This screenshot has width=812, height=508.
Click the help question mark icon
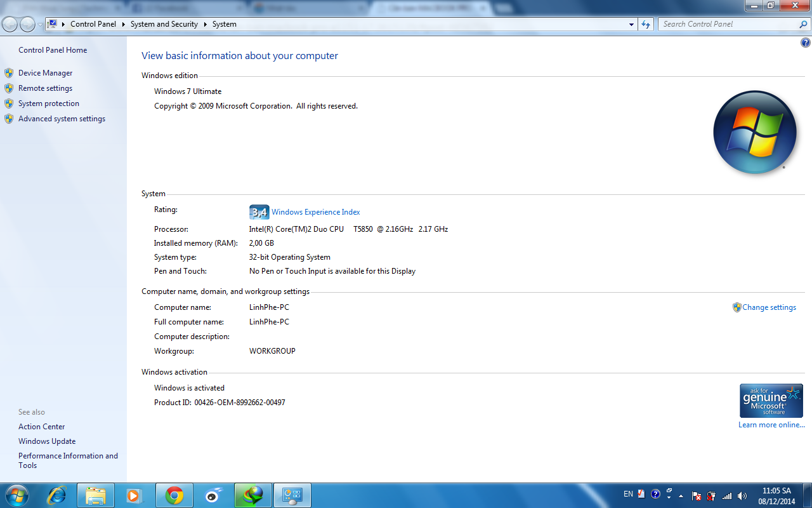(806, 43)
